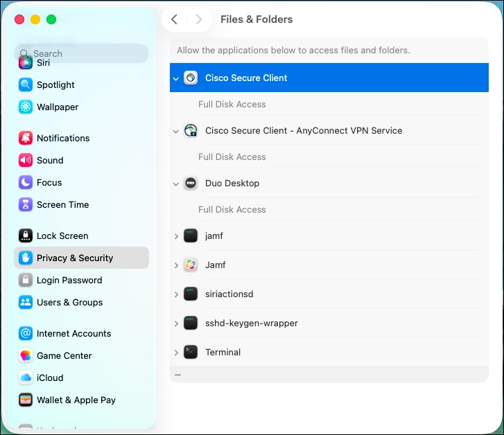This screenshot has width=504, height=435.
Task: Click the sshd-keygen-wrapper black icon
Action: 191,323
